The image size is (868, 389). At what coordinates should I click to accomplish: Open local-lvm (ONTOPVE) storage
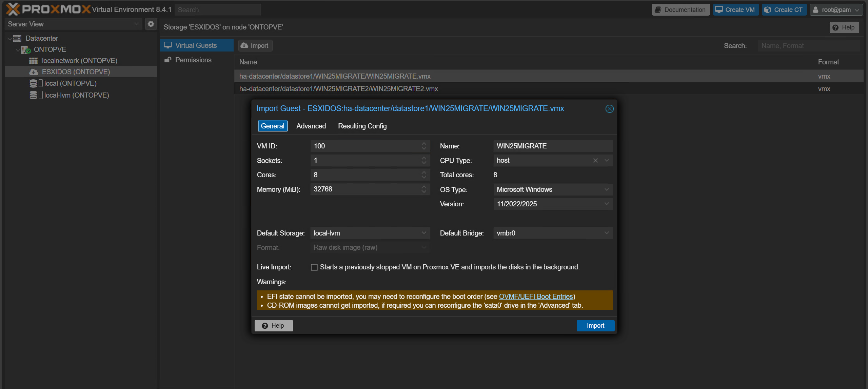(x=77, y=95)
